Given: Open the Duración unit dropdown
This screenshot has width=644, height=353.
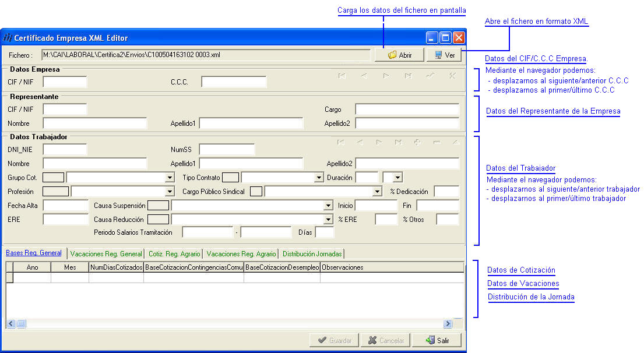Looking at the screenshot, I should pyautogui.click(x=397, y=178).
